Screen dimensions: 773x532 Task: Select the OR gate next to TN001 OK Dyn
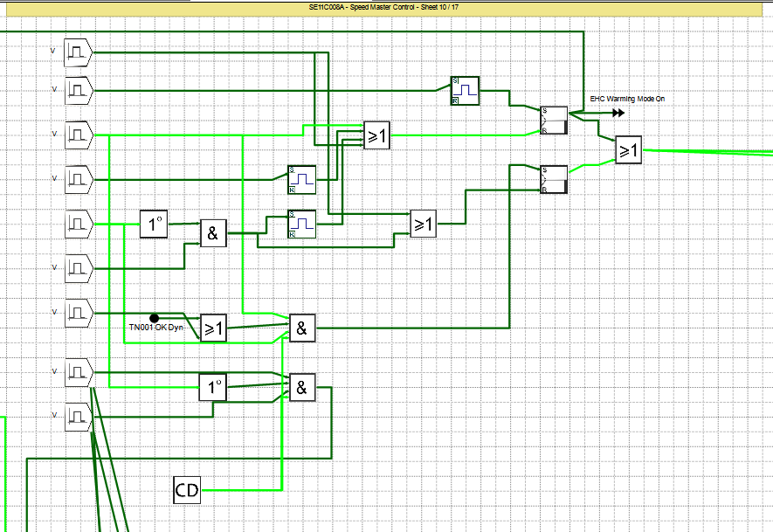[x=213, y=328]
